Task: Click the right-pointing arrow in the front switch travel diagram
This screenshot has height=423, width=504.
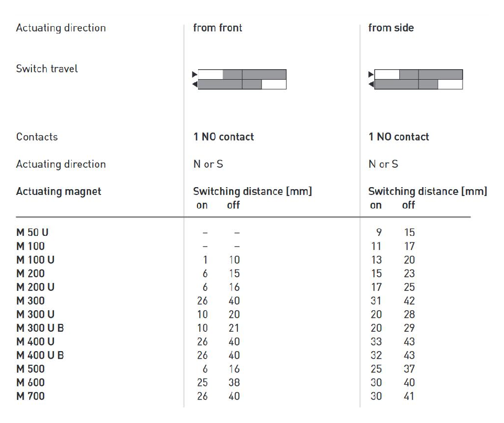Action: [195, 74]
